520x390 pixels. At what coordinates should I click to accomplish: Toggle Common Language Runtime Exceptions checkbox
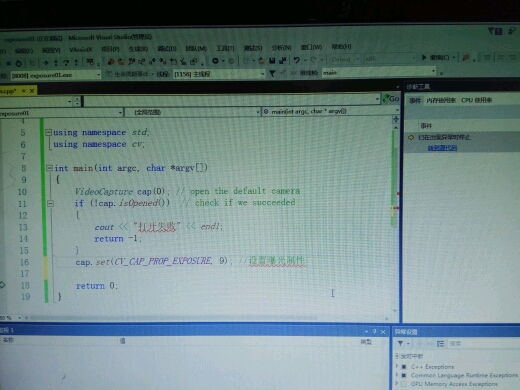404,375
